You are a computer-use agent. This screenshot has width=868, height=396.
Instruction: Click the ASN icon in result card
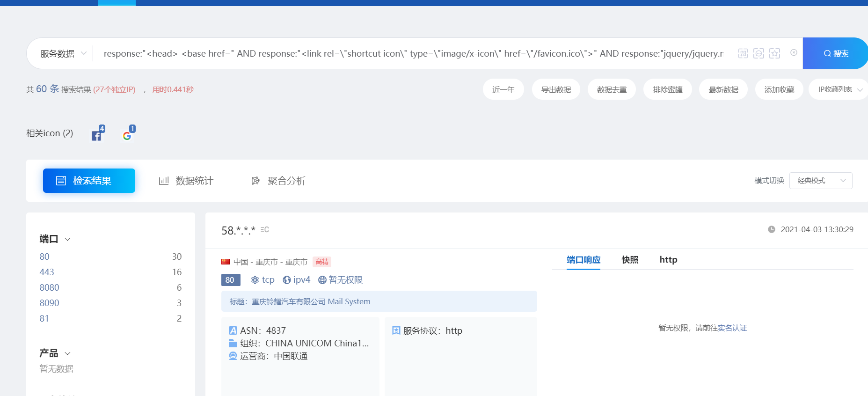233,330
